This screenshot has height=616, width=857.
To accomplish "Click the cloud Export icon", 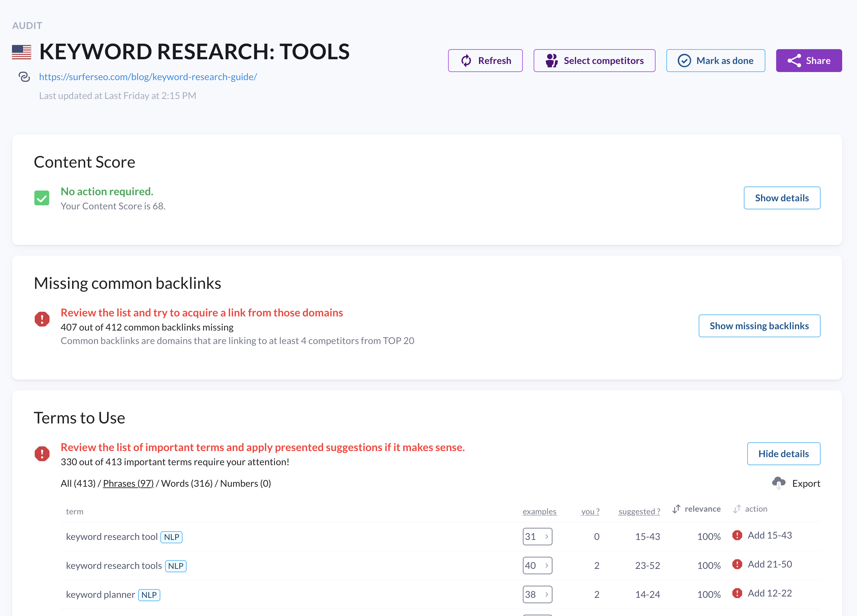I will point(779,483).
